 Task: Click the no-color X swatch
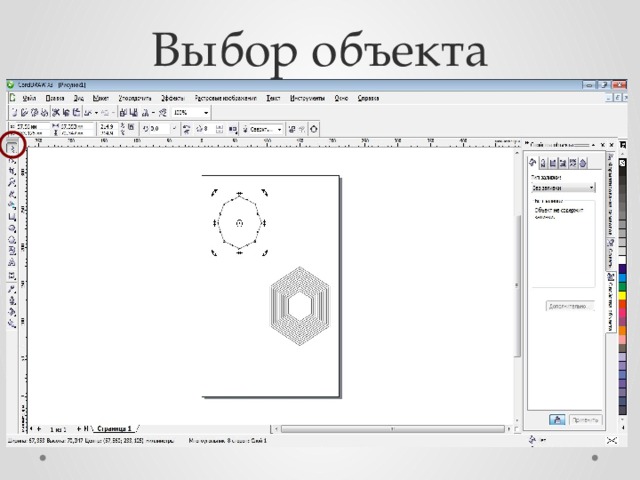pyautogui.click(x=622, y=163)
